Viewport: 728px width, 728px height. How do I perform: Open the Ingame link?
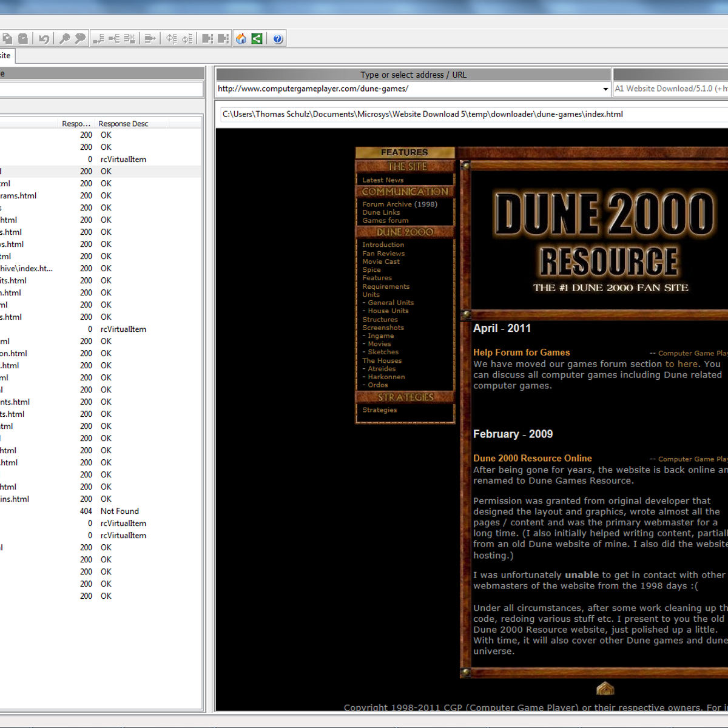(x=381, y=335)
